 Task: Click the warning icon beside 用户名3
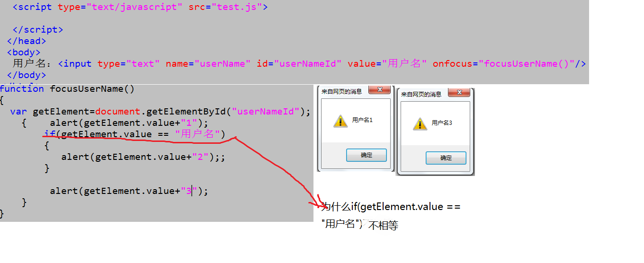tap(420, 123)
